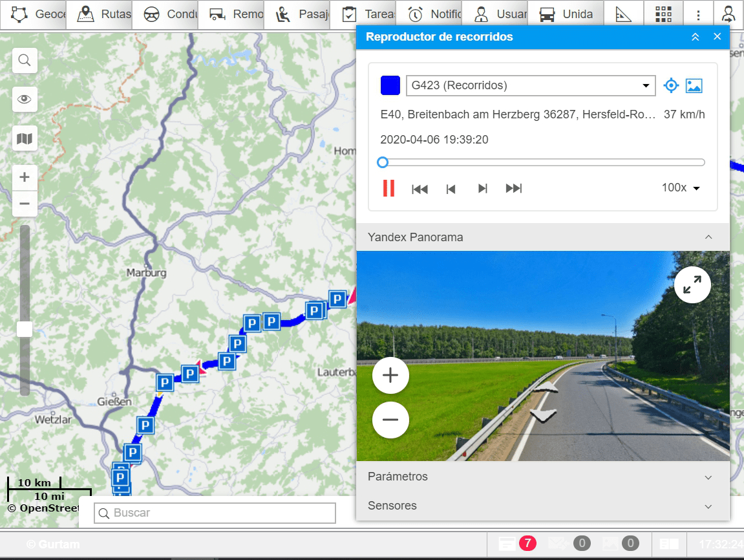Toggle visible layers eye icon on map
The image size is (744, 560).
click(x=25, y=100)
